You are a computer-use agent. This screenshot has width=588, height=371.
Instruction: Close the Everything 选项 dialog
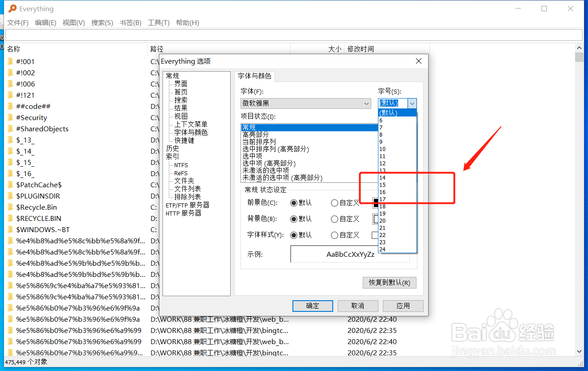[418, 61]
